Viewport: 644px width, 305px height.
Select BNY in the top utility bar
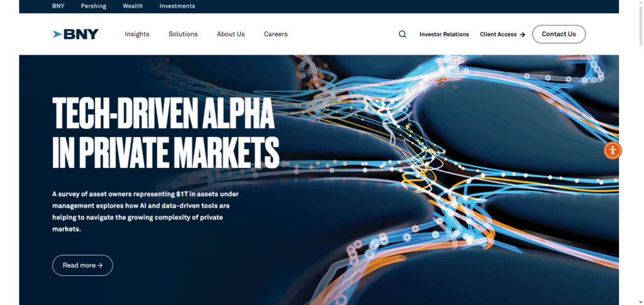58,6
